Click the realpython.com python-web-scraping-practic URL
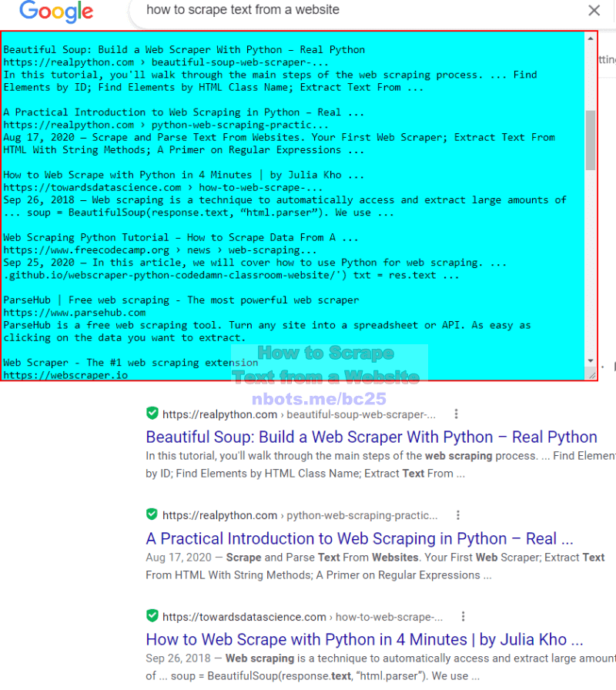 click(300, 515)
